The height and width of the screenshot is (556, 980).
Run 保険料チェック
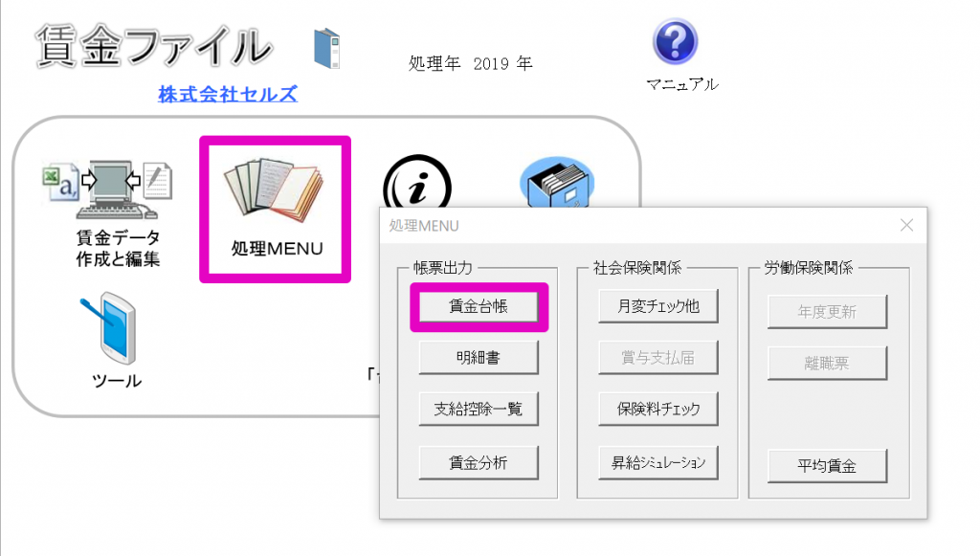[x=658, y=410]
